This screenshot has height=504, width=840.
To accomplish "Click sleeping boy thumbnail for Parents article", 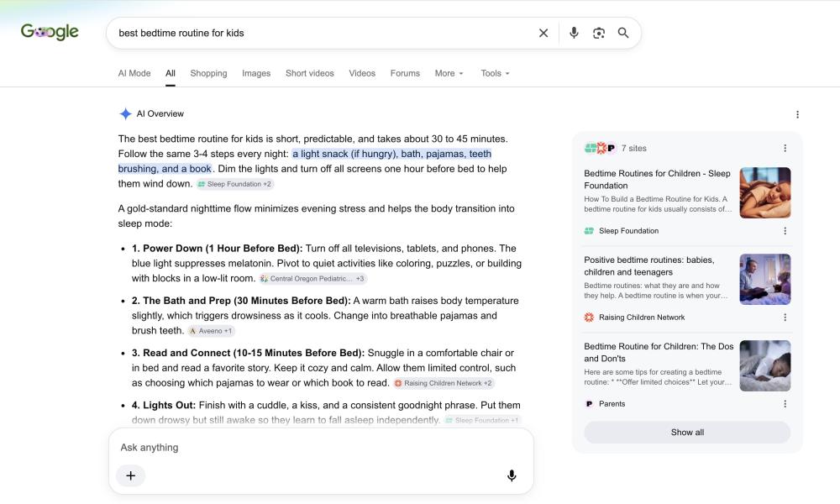I will tap(765, 365).
